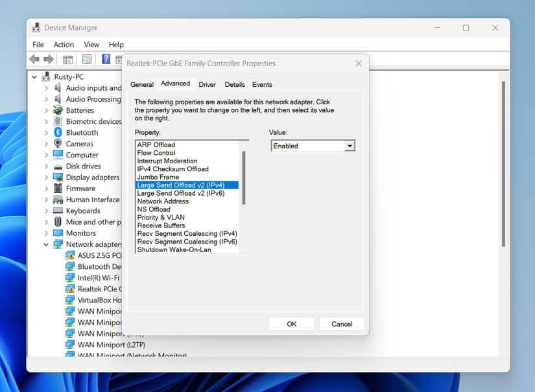The width and height of the screenshot is (535, 392).
Task: Click the blue Help toolbar icon
Action: [x=106, y=59]
